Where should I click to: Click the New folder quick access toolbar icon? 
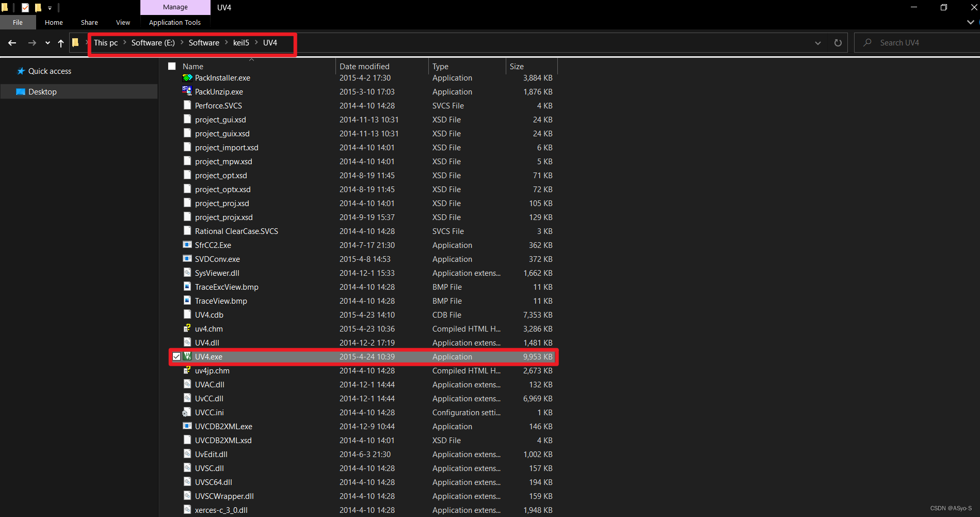38,7
